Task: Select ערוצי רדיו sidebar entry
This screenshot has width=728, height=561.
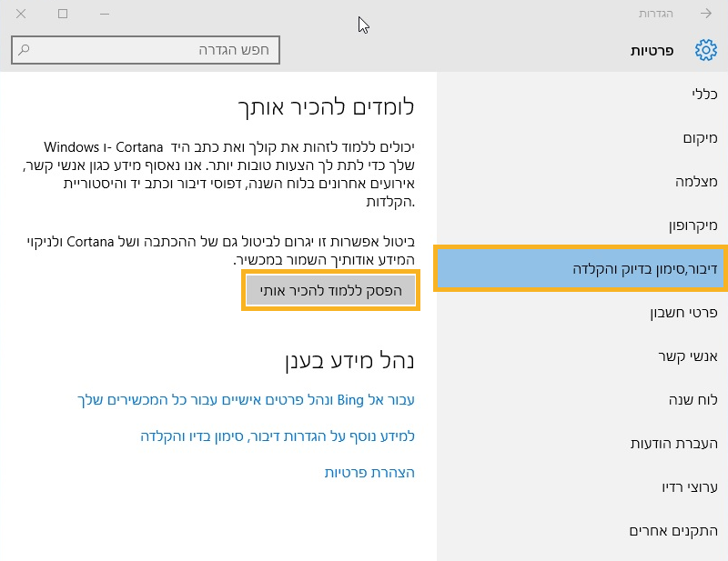Action: 690,487
